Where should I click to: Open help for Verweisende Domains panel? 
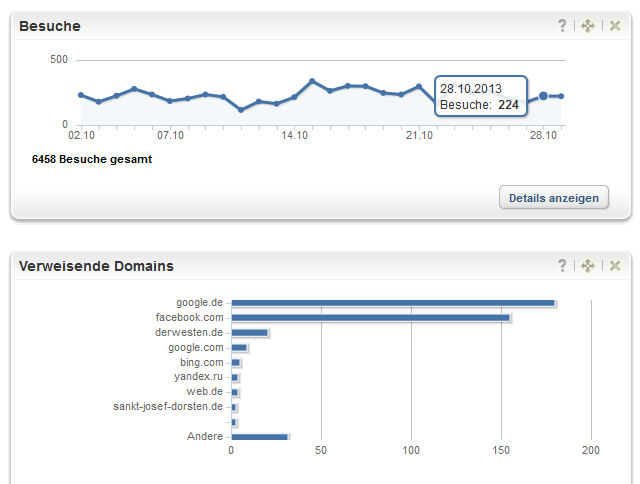click(x=563, y=266)
